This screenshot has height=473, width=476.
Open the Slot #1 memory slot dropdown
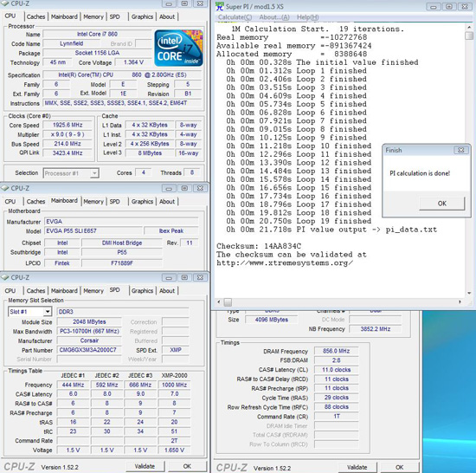point(48,312)
